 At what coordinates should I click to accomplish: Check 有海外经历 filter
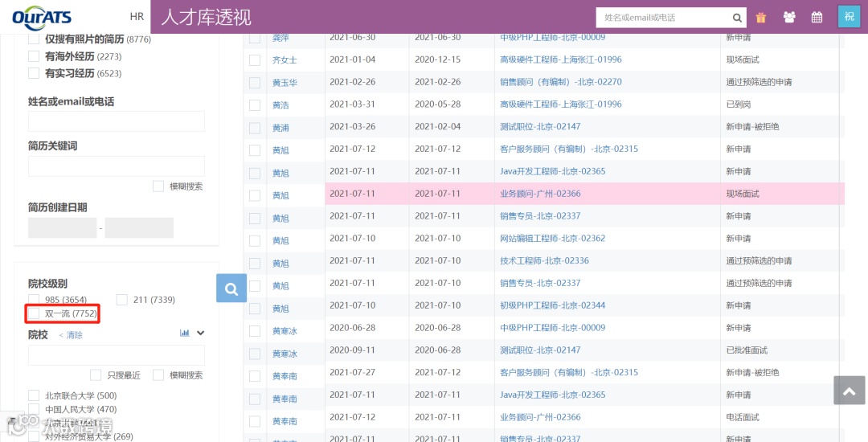[34, 56]
